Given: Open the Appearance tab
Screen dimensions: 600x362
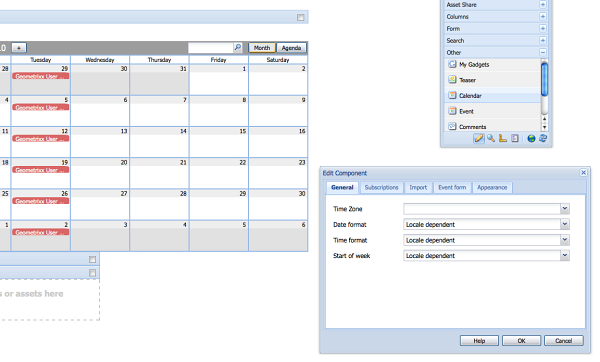Looking at the screenshot, I should coord(492,188).
